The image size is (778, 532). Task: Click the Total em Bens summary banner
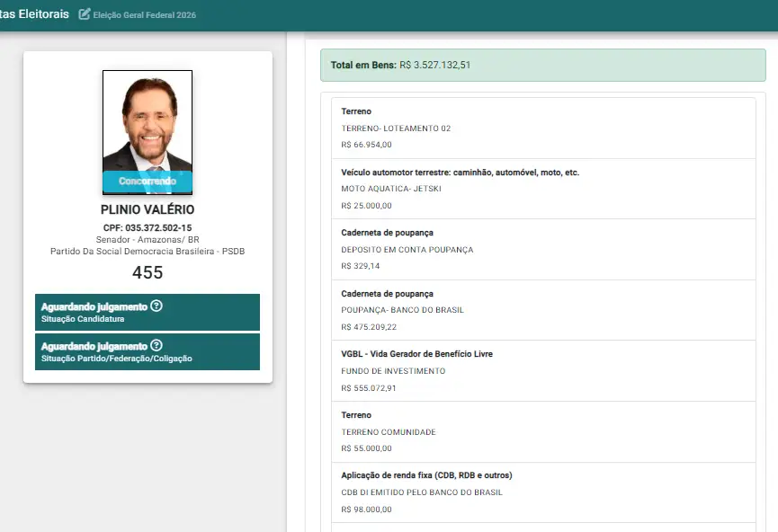tap(543, 65)
